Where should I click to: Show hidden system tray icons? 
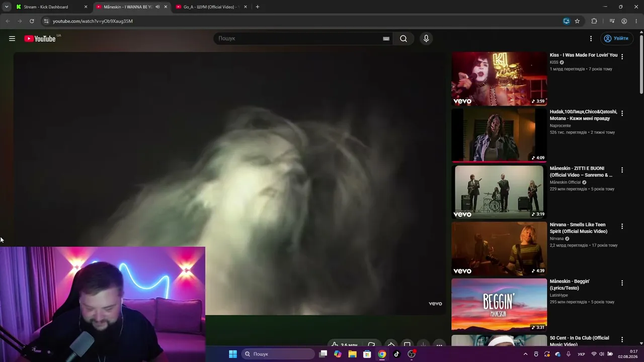point(526,354)
